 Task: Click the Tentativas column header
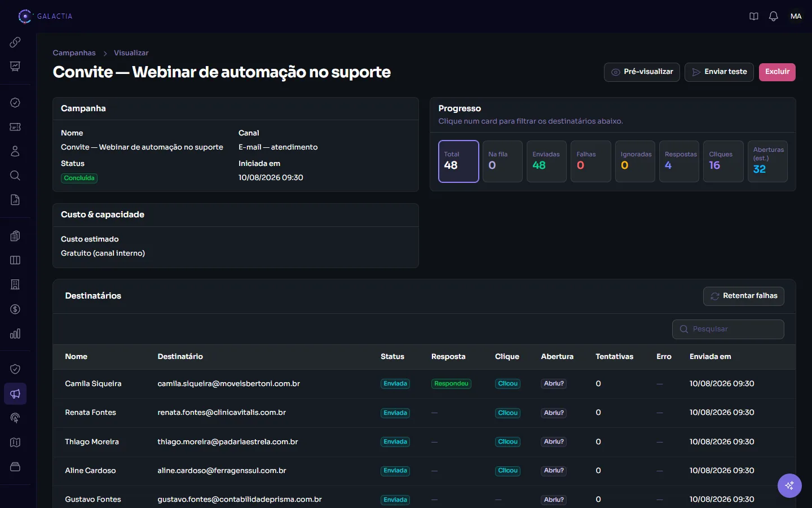pyautogui.click(x=614, y=357)
